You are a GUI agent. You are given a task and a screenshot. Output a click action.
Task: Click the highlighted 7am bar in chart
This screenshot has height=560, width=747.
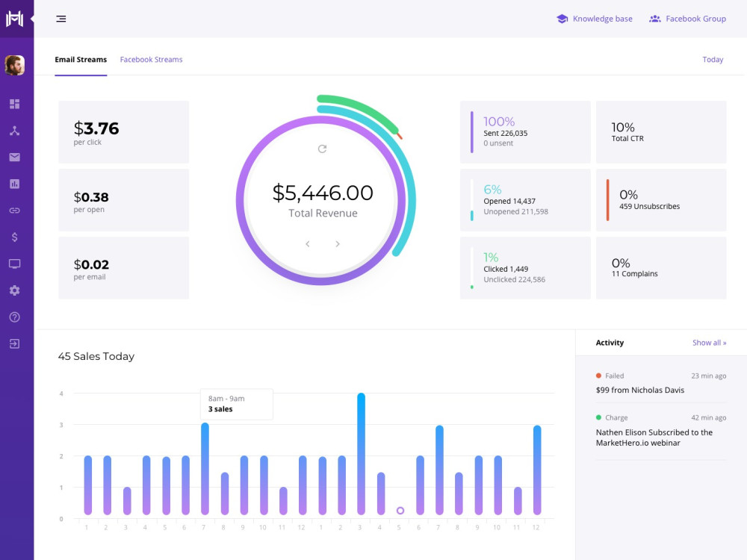205,469
